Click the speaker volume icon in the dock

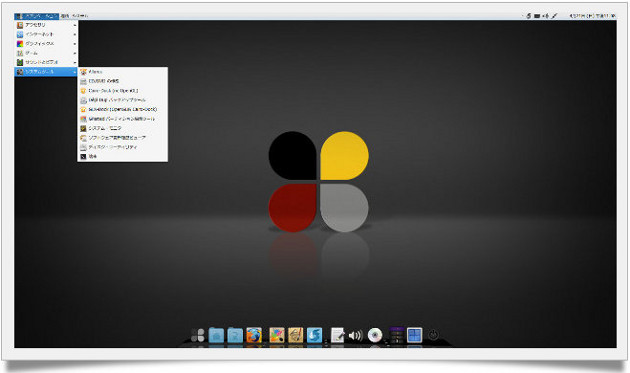356,335
